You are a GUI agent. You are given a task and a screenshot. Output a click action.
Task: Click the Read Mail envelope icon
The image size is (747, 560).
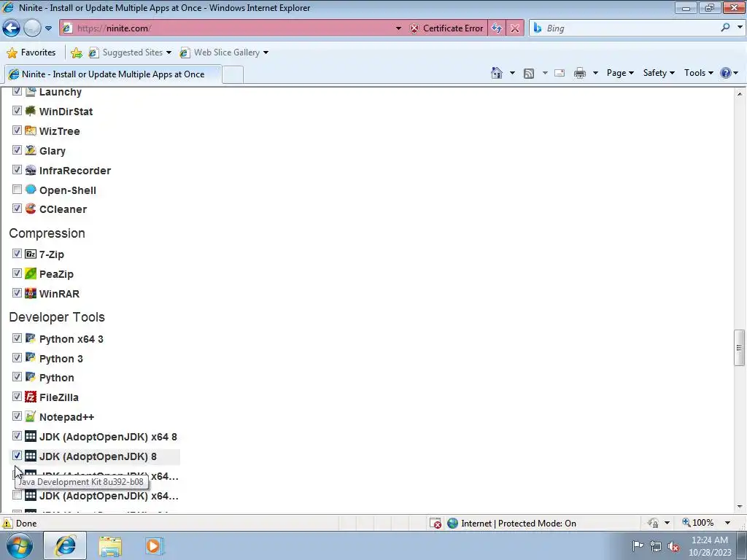pyautogui.click(x=560, y=73)
